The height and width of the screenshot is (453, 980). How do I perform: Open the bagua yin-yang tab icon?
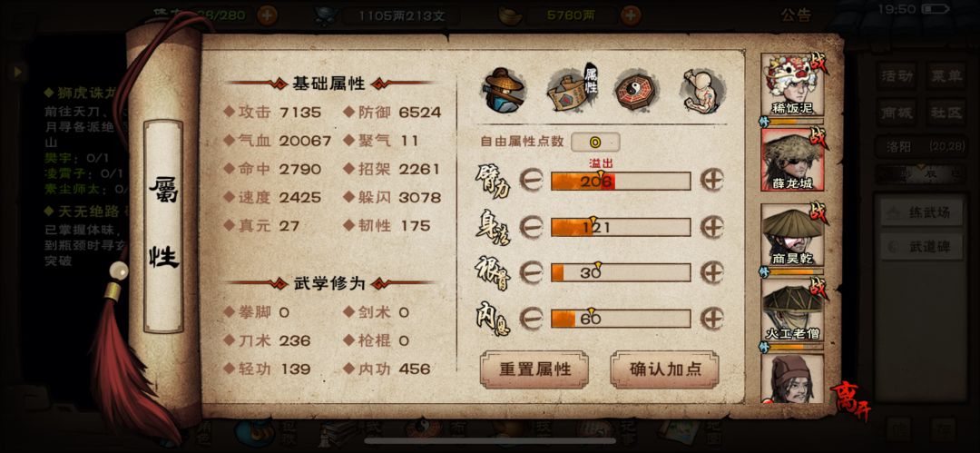tap(635, 90)
